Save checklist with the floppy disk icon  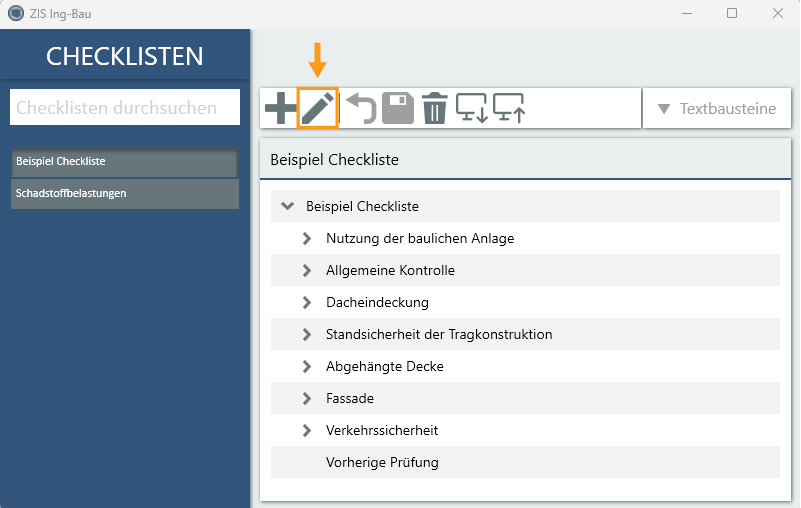pyautogui.click(x=398, y=108)
